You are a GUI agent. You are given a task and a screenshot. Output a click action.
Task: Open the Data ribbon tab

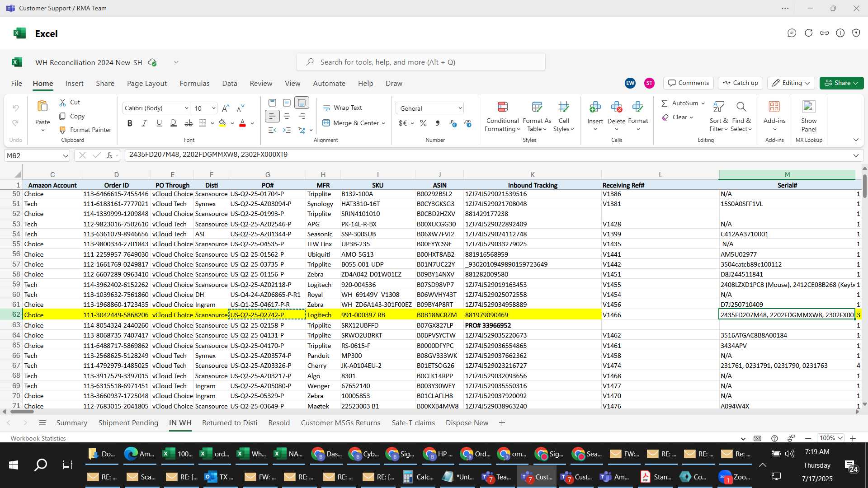pyautogui.click(x=230, y=84)
